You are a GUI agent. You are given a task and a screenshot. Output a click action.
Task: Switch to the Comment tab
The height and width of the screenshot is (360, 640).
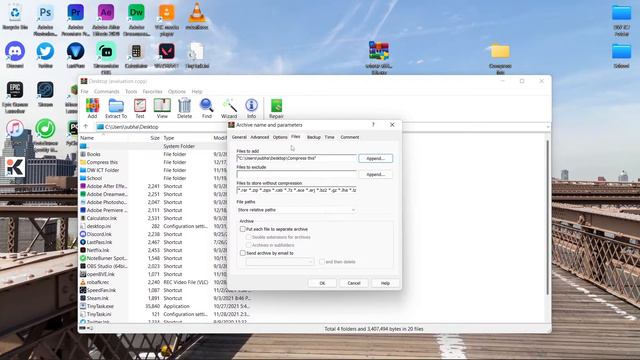click(350, 137)
